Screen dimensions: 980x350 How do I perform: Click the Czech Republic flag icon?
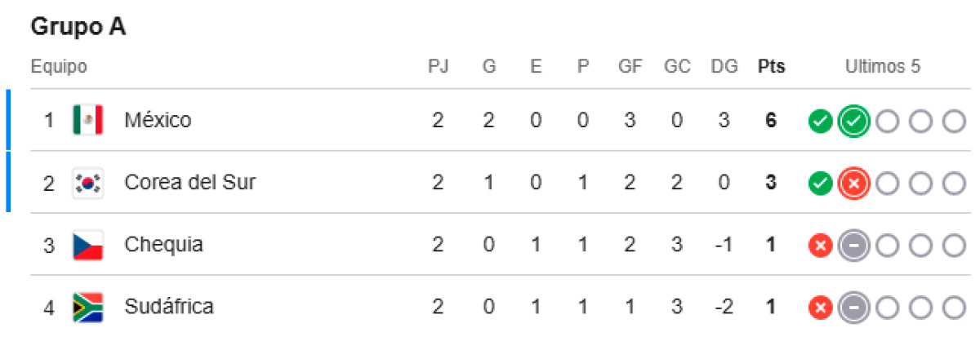tap(87, 245)
